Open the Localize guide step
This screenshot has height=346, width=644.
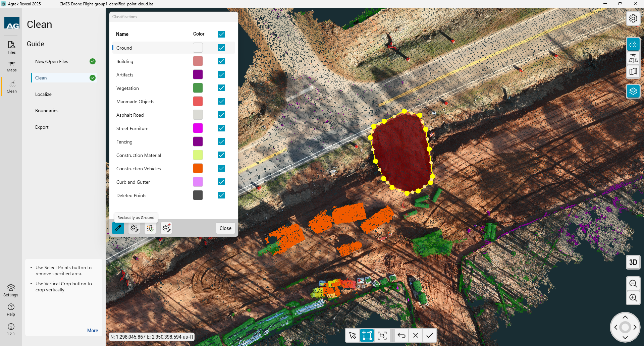point(43,94)
